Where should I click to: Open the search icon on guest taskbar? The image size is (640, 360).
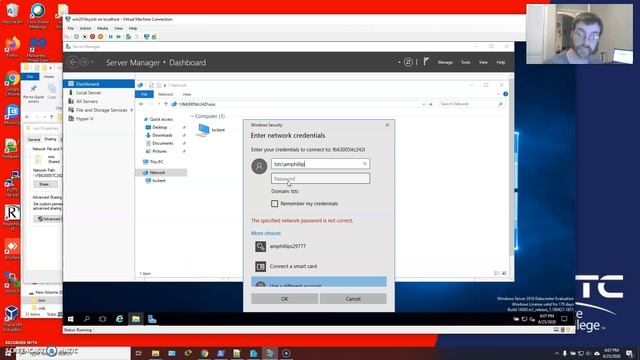point(87,319)
